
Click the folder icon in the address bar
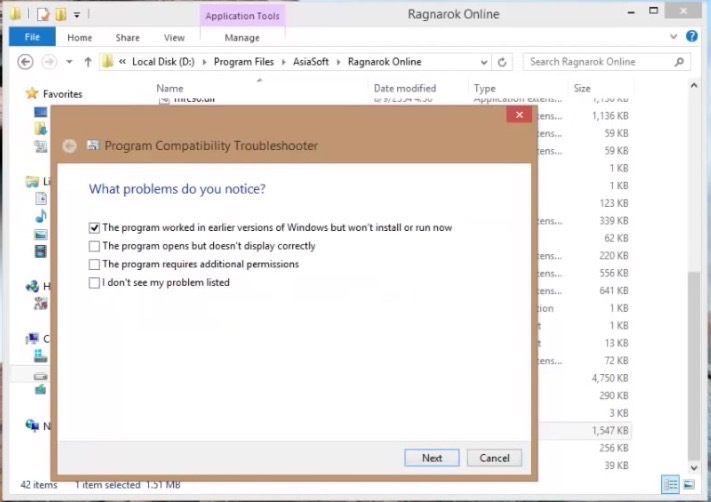click(107, 61)
